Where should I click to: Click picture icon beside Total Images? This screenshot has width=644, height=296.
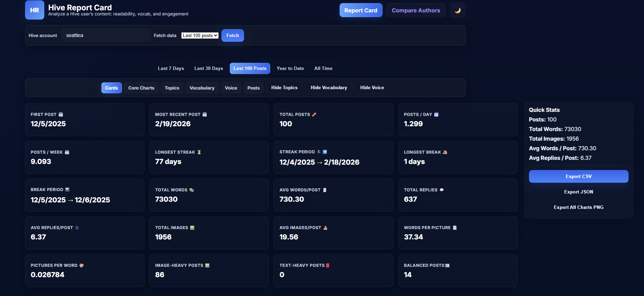[192, 228]
